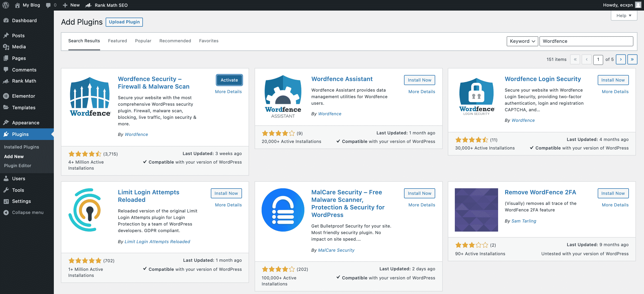
Task: Install Wordfence Assistant plugin
Action: pos(420,80)
